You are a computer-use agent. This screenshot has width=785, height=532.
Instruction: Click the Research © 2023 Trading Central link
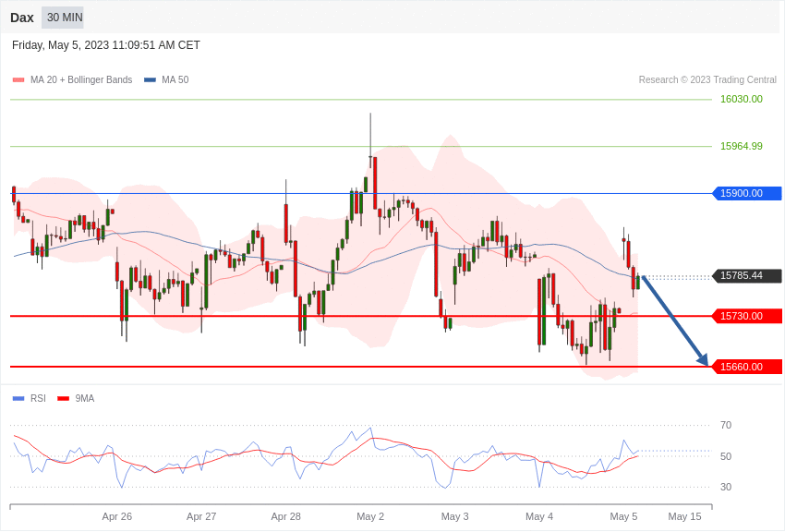pos(707,80)
